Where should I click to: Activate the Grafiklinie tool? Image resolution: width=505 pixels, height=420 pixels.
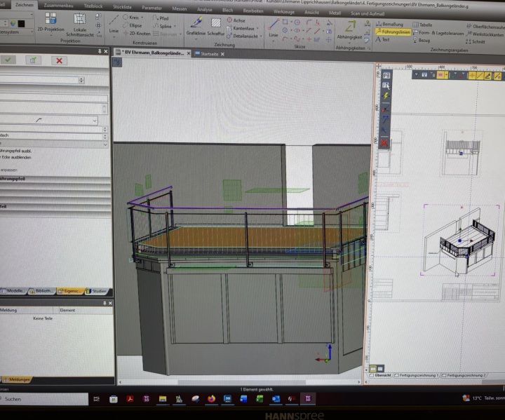(196, 26)
